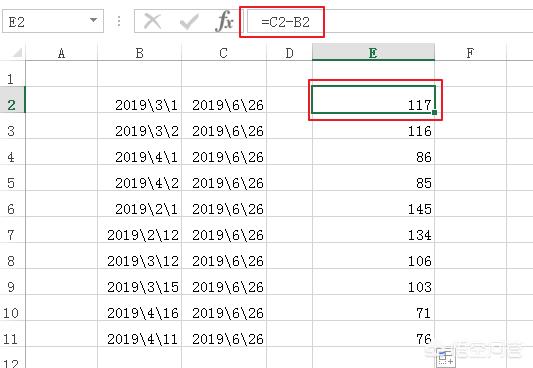Click the Enter checkmark formula icon
The height and width of the screenshot is (368, 533).
pos(189,22)
